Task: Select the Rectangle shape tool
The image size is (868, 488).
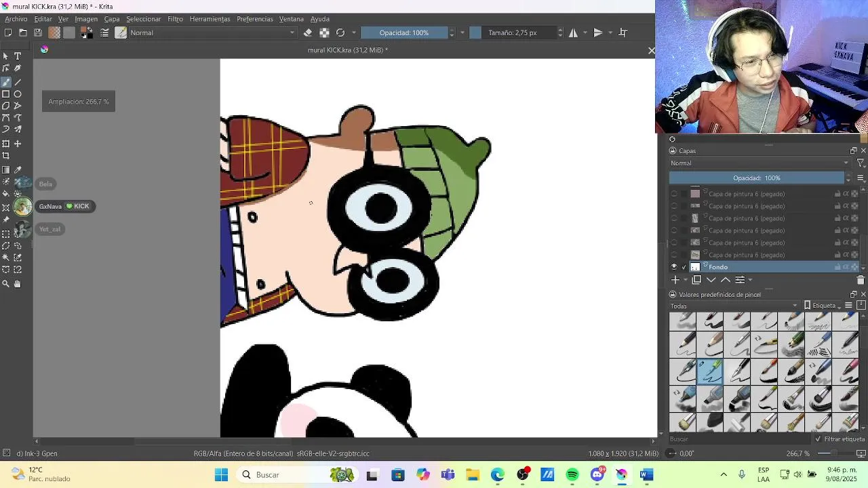Action: [x=6, y=94]
